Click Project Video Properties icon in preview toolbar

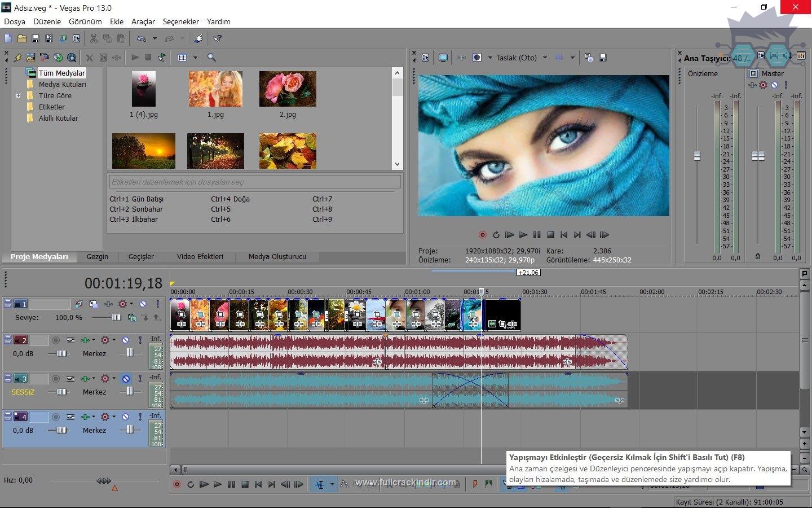pyautogui.click(x=426, y=58)
